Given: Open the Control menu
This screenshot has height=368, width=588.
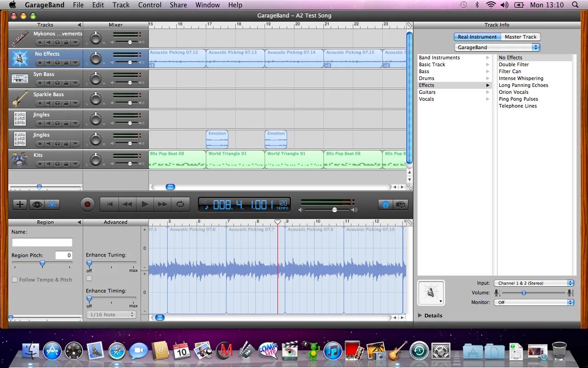Looking at the screenshot, I should click(x=150, y=5).
